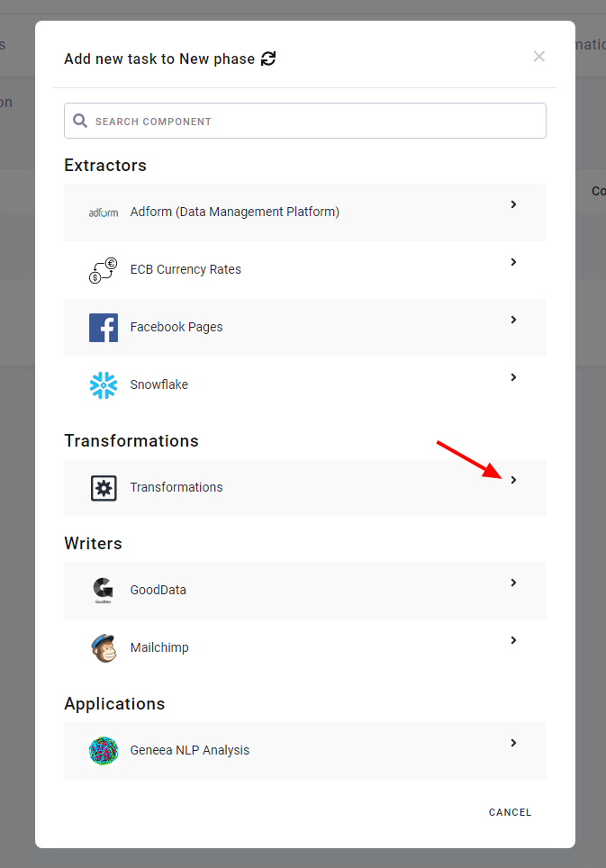Expand the Snowflake row chevron
Screen dimensions: 606x868
click(513, 377)
